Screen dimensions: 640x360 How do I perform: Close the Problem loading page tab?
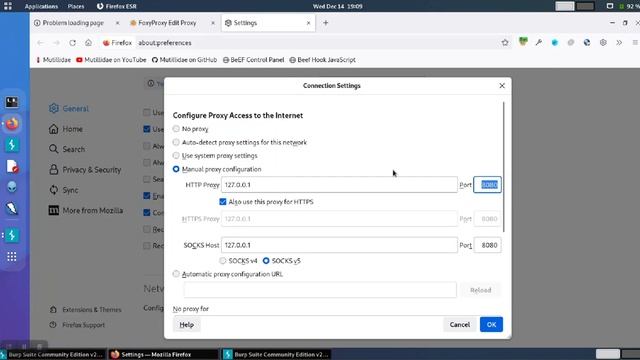coord(118,23)
